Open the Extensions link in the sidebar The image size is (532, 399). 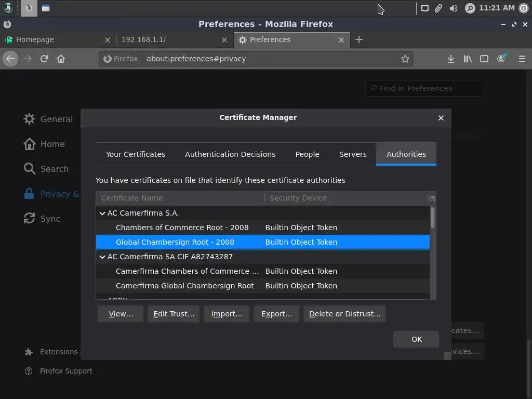pyautogui.click(x=52, y=352)
